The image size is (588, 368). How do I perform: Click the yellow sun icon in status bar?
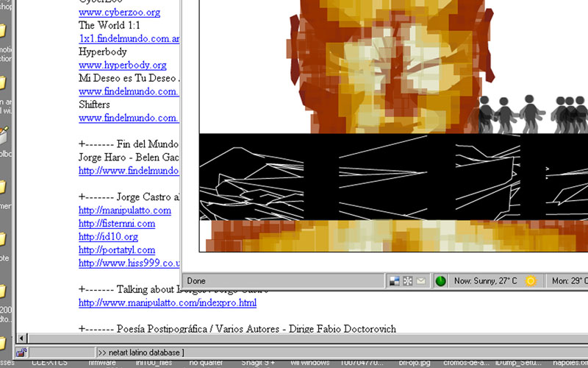(x=531, y=281)
